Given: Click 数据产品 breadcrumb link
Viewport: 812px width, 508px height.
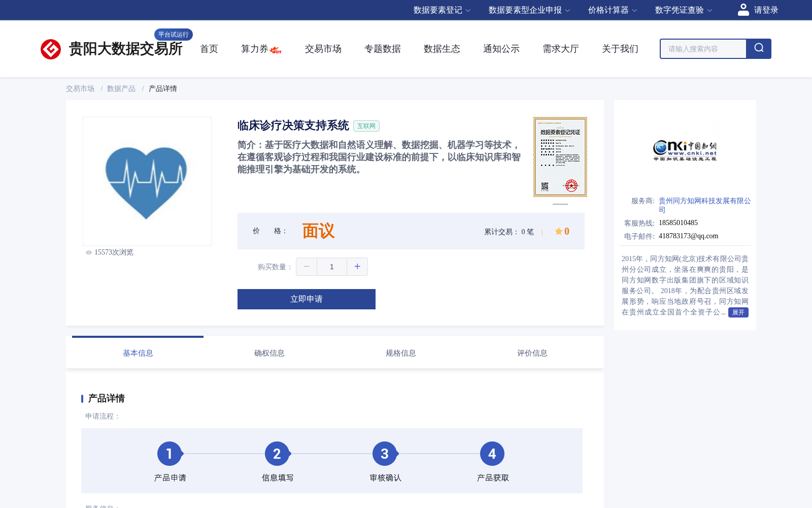Looking at the screenshot, I should (x=121, y=89).
